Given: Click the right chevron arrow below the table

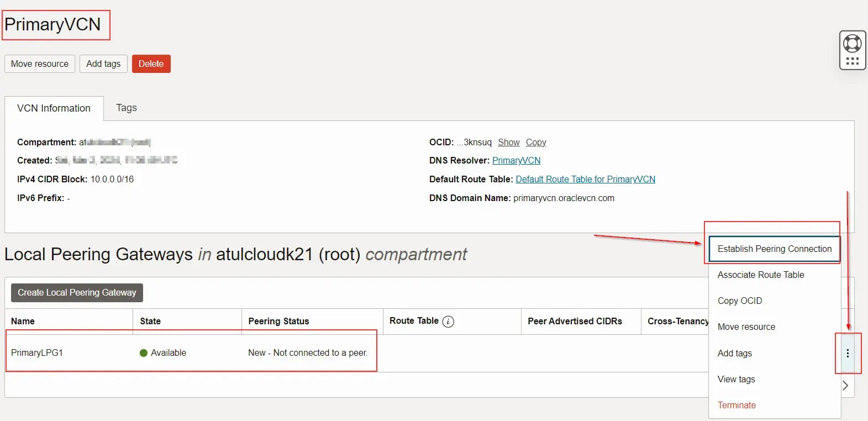Looking at the screenshot, I should (x=845, y=386).
